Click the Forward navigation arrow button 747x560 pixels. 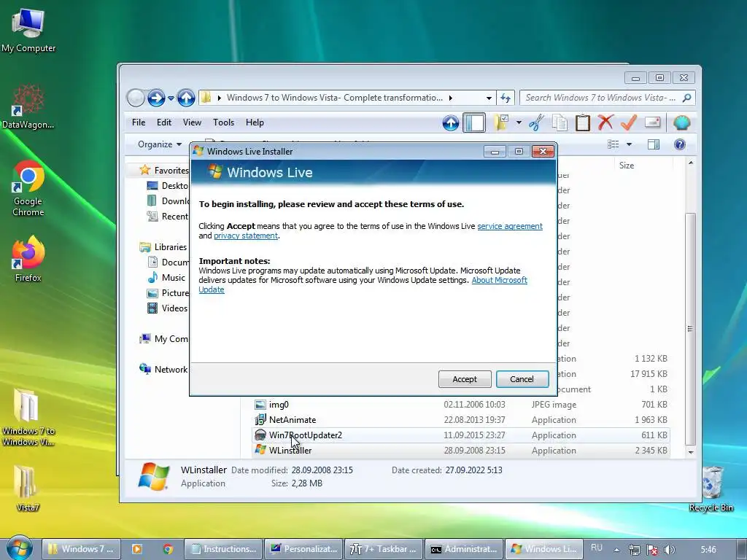156,98
